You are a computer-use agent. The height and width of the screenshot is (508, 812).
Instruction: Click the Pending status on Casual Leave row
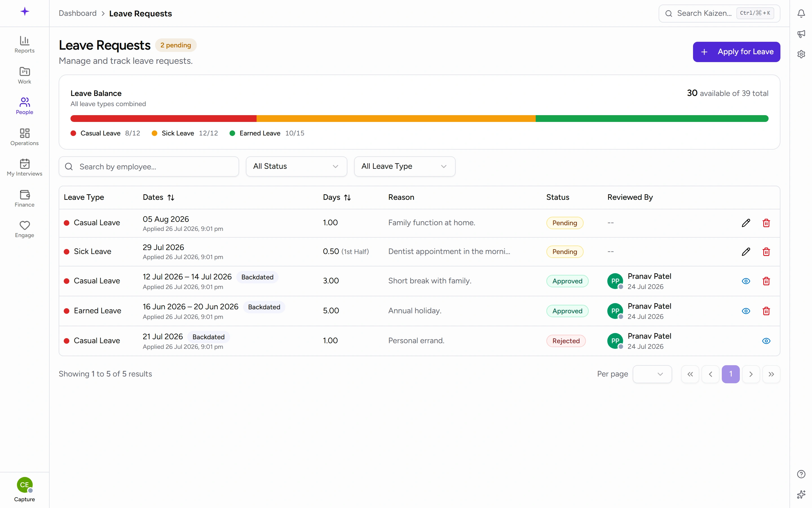[565, 223]
